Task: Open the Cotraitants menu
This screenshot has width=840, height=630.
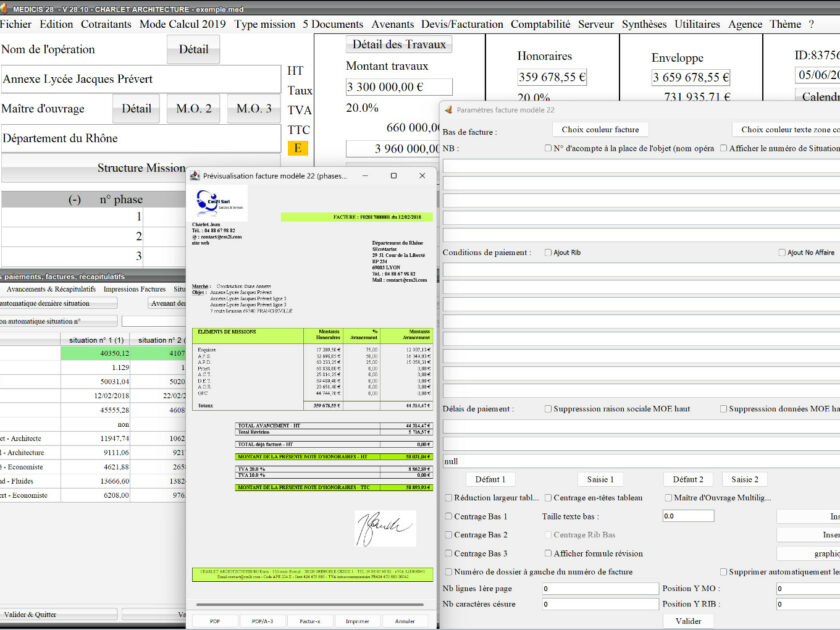Action: (x=106, y=24)
